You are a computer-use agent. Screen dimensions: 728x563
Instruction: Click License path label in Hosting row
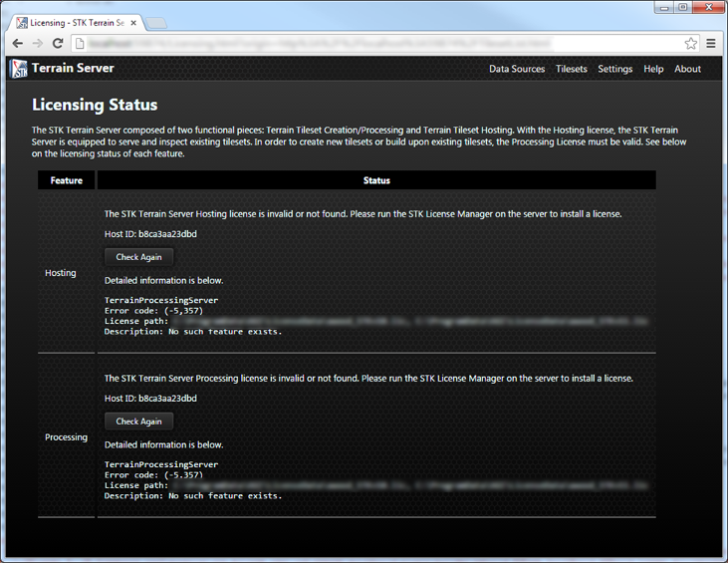point(136,321)
